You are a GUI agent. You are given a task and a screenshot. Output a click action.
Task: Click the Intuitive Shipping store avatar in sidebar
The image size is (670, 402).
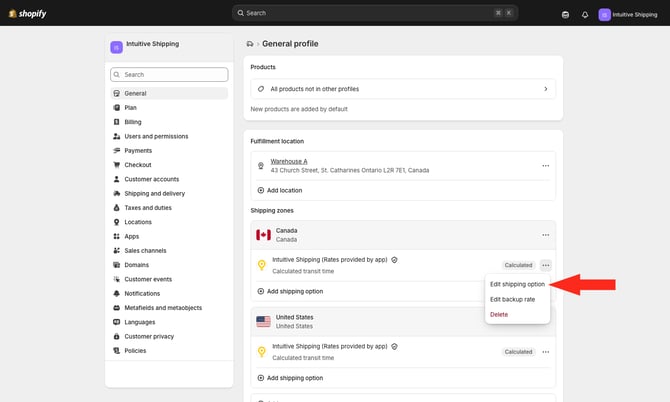click(116, 47)
